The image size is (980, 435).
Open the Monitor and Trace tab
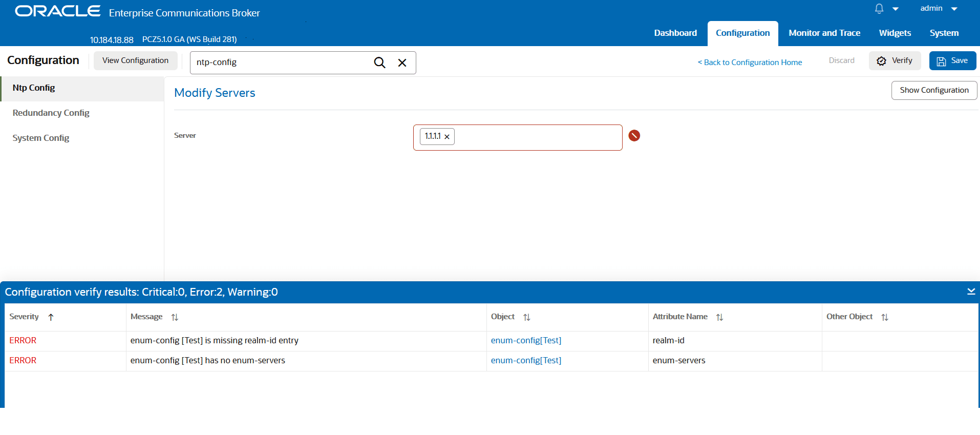point(824,33)
